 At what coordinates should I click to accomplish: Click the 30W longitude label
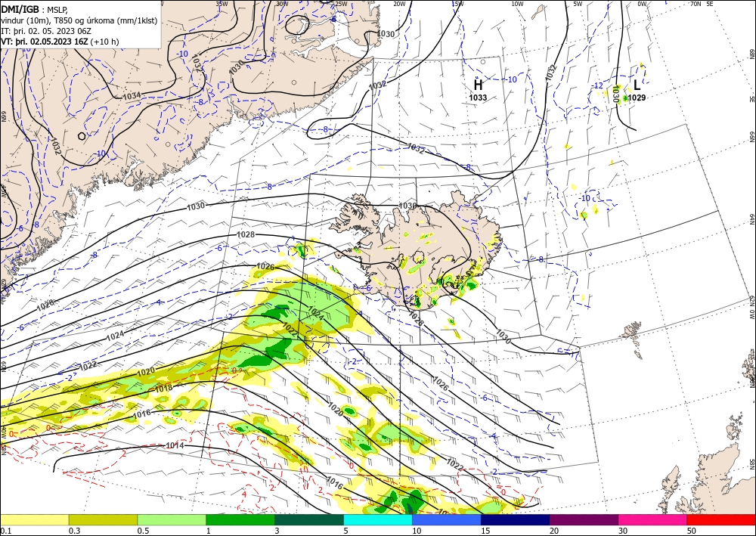(x=282, y=3)
